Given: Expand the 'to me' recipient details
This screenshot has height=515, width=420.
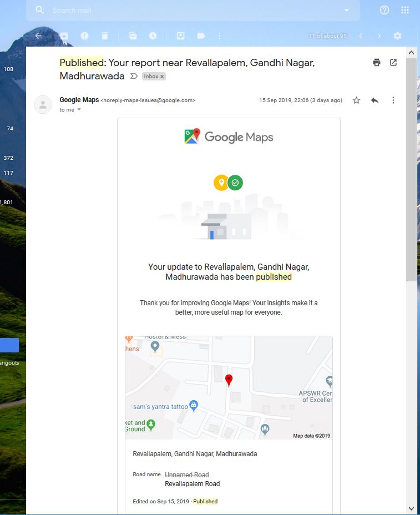Looking at the screenshot, I should click(x=79, y=110).
